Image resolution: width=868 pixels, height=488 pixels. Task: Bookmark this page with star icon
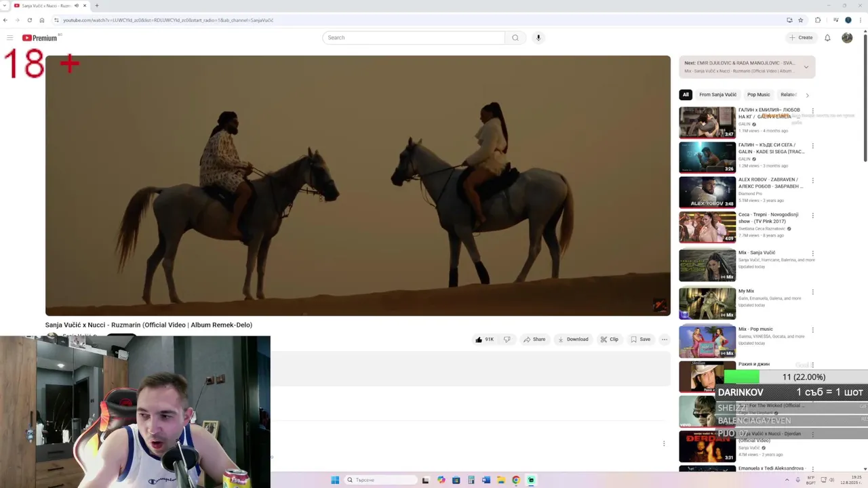coord(801,20)
